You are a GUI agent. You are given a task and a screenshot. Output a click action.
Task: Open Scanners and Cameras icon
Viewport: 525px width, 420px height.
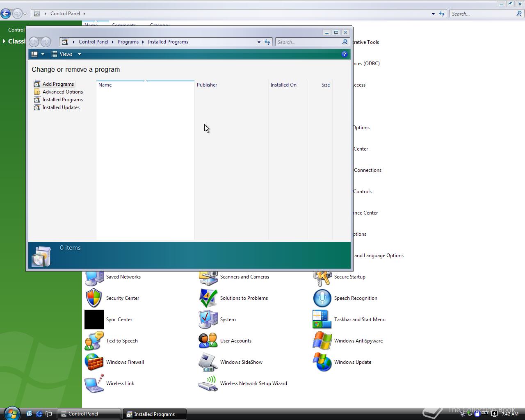tap(208, 278)
